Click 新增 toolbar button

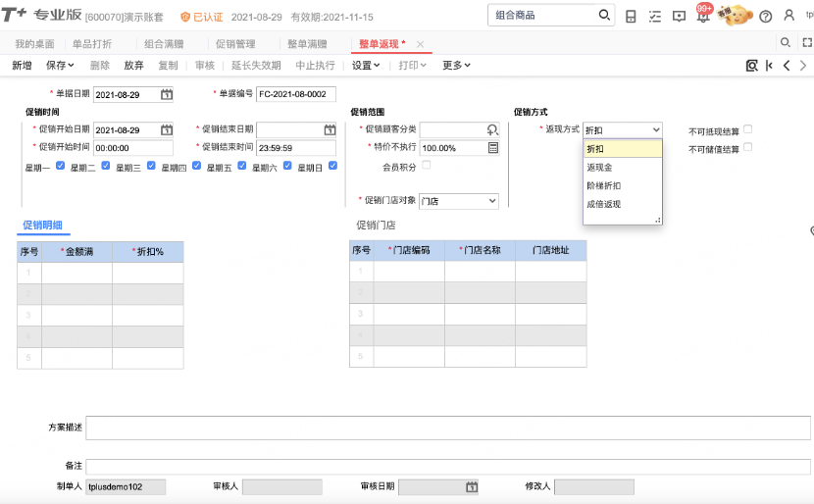pos(22,66)
